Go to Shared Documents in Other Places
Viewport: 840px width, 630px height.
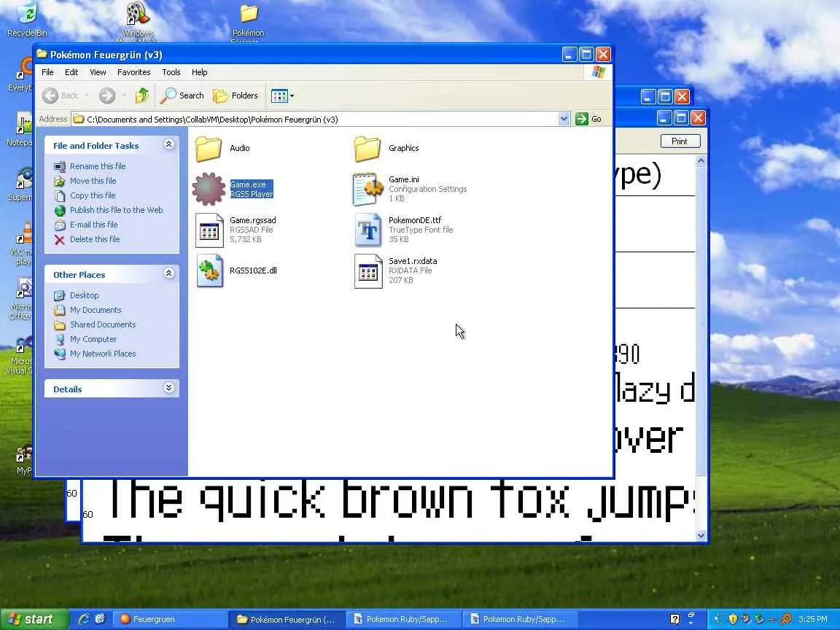103,324
